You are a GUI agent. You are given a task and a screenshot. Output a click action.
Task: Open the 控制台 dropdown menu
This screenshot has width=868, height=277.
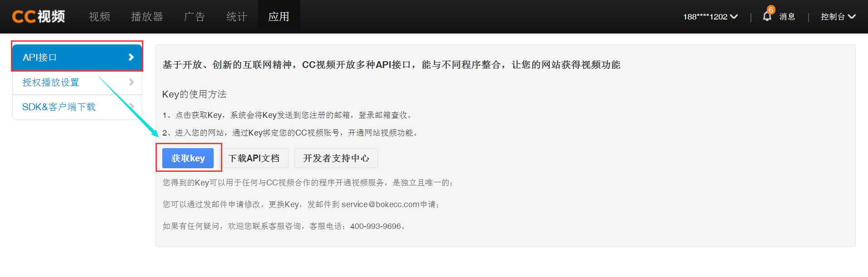tap(838, 17)
